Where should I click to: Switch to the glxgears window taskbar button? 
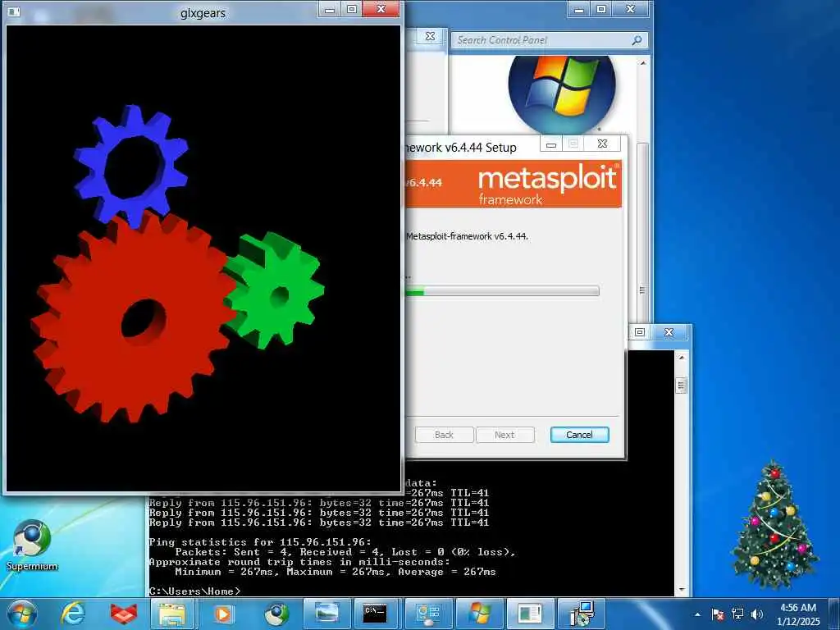pyautogui.click(x=529, y=614)
